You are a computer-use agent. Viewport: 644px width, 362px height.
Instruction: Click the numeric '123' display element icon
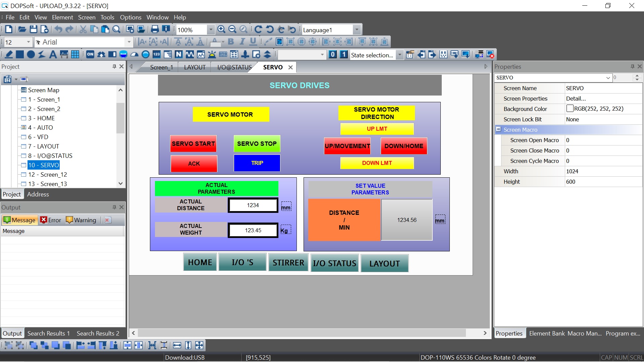click(157, 54)
